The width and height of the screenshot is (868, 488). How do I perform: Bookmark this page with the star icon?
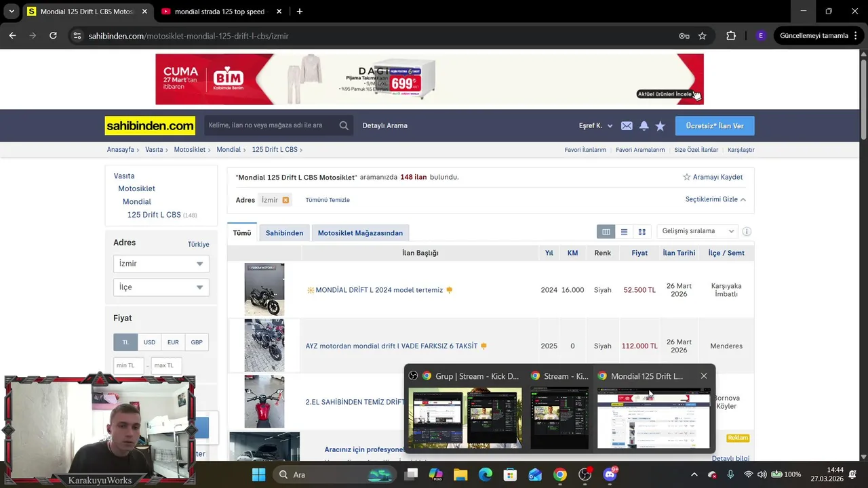coord(703,36)
